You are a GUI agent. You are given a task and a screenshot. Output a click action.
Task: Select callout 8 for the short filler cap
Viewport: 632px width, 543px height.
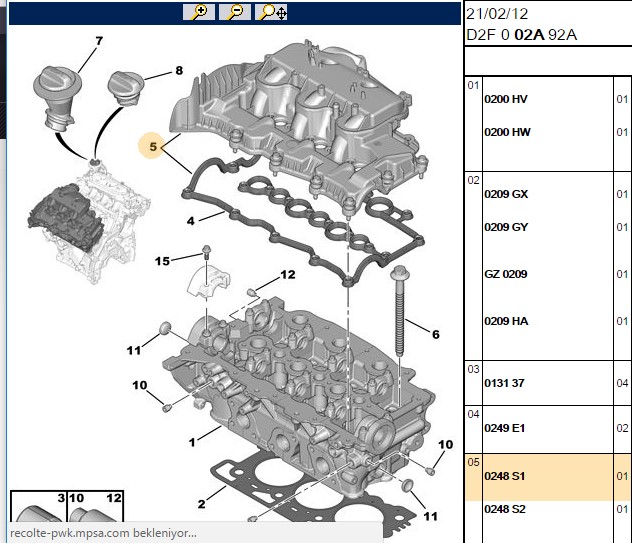click(179, 71)
